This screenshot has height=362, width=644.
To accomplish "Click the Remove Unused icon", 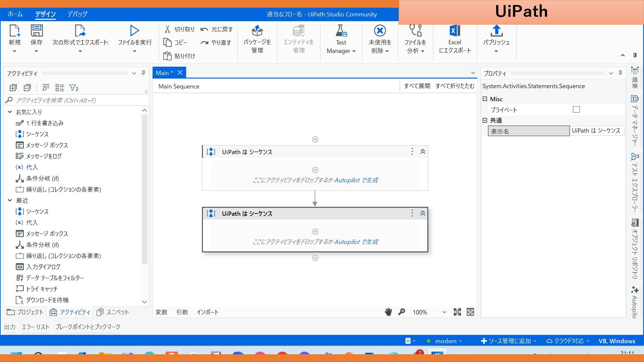I will coord(380,31).
